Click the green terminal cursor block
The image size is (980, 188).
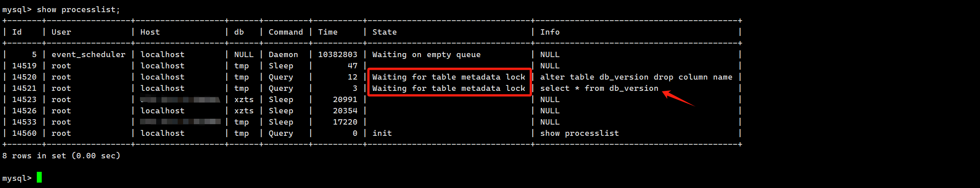point(39,177)
